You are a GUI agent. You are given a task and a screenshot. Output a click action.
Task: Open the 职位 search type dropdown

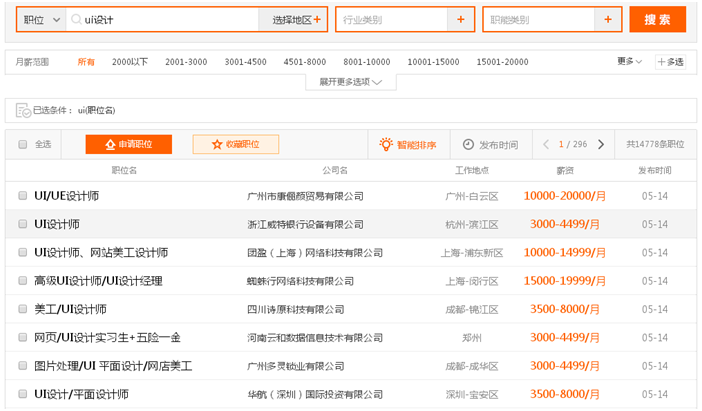[x=41, y=19]
